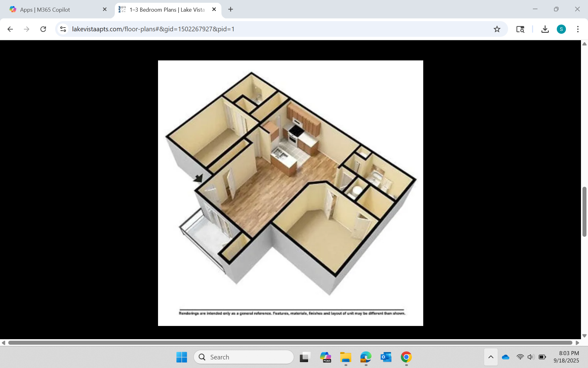
Task: Click the taskbar Search box
Action: click(x=244, y=357)
